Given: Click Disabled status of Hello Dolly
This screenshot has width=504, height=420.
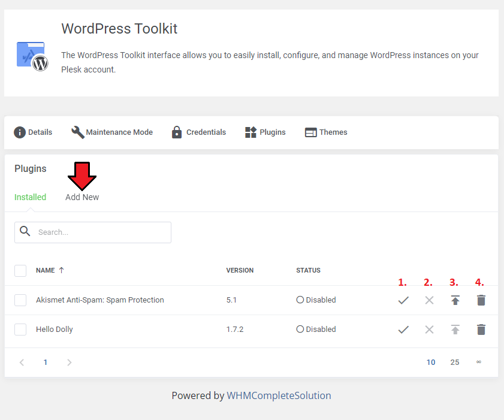Looking at the screenshot, I should point(316,329).
